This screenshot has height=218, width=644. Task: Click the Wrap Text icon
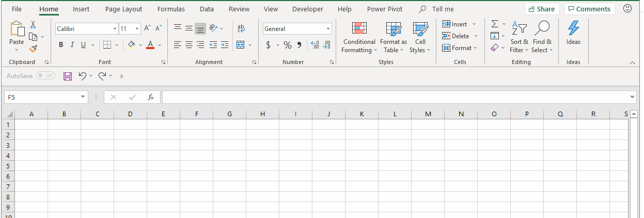241,28
